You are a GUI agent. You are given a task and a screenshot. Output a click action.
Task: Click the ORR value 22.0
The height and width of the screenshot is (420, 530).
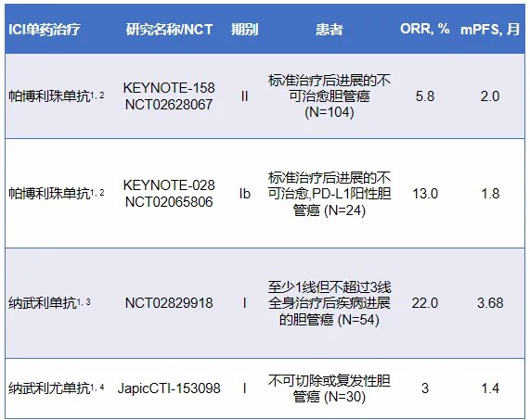point(425,303)
